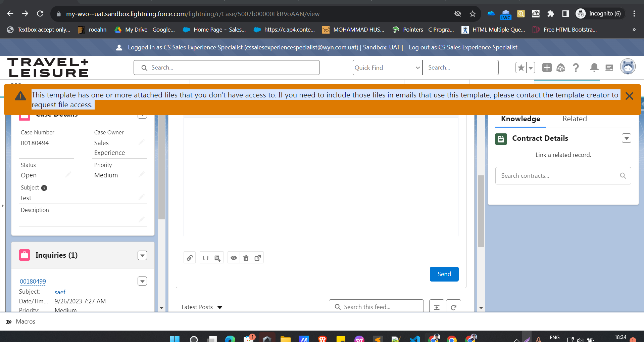This screenshot has height=342, width=644.
Task: Open inquiry record 00180499
Action: coord(33,281)
